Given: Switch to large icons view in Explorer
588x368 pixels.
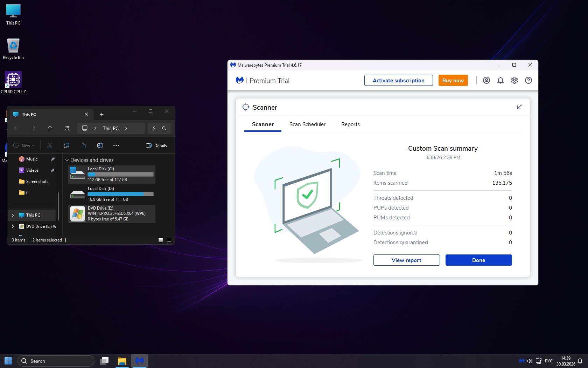Looking at the screenshot, I should click(x=169, y=240).
